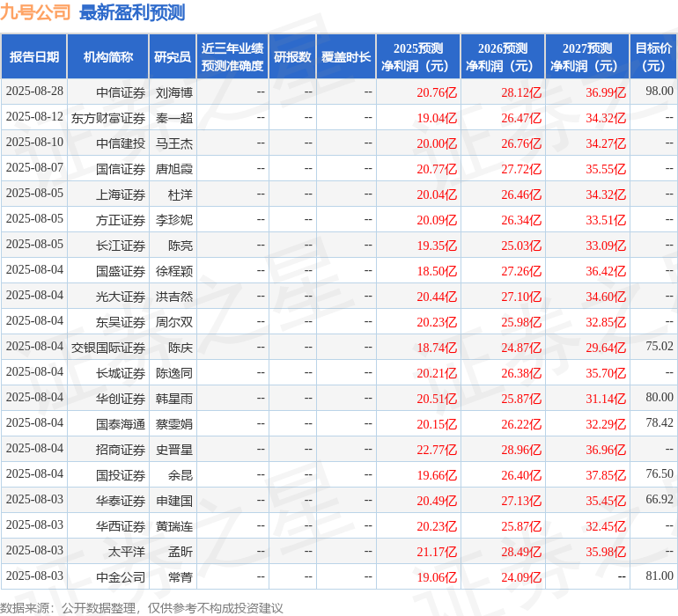Click researcher name 唐旭霞
Image resolution: width=678 pixels, height=616 pixels.
[x=173, y=169]
